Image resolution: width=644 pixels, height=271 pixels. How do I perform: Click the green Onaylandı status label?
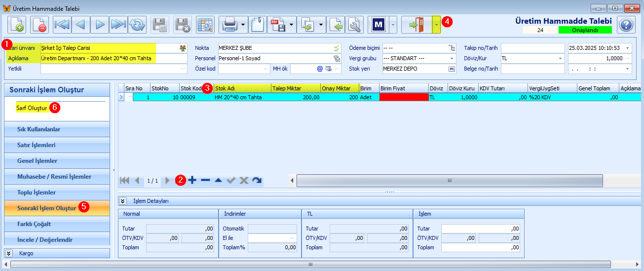pos(585,30)
